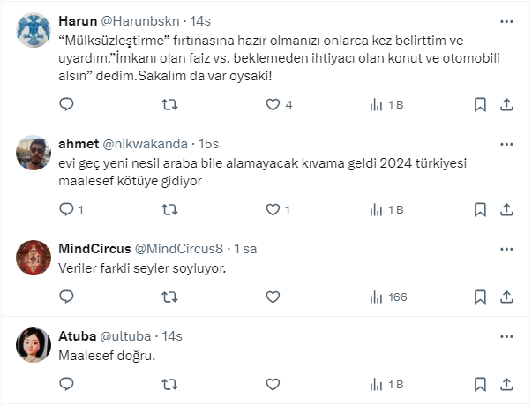Click Atuba's profile avatar
Screen dimensions: 532x406
point(34,345)
